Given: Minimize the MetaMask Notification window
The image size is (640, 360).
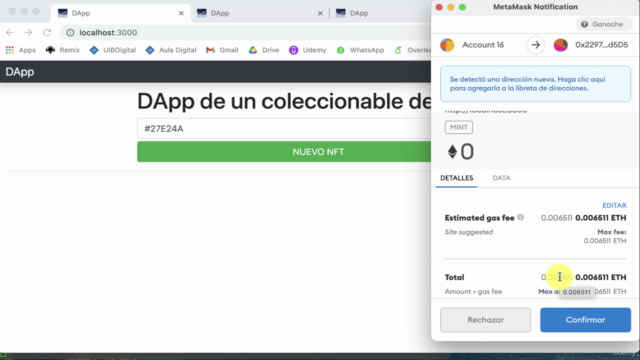Looking at the screenshot, I should pos(451,7).
